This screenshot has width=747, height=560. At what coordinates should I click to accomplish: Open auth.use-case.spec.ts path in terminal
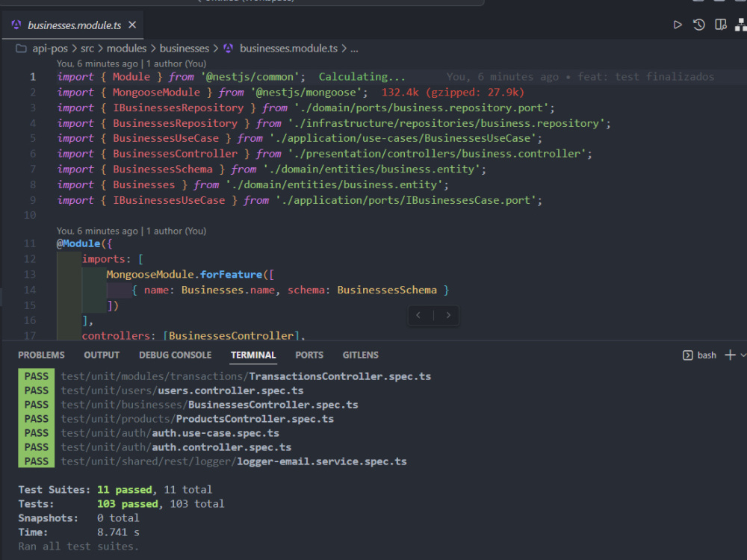(170, 433)
